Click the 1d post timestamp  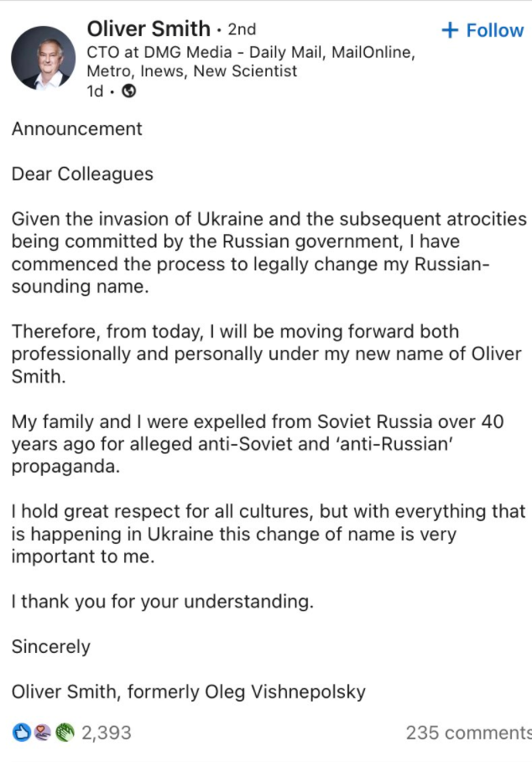tap(96, 91)
